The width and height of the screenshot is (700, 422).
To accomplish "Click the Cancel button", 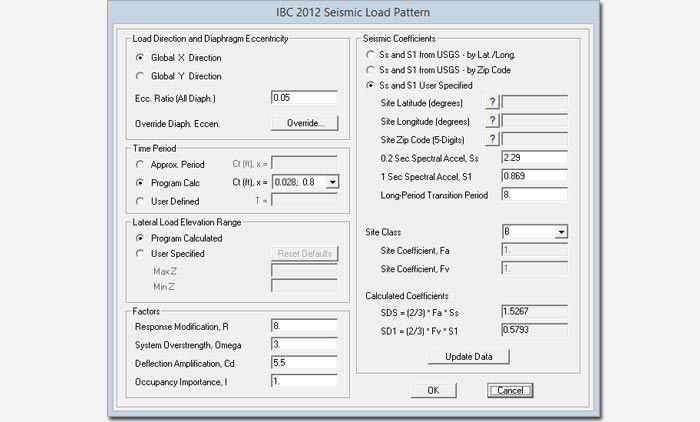I will click(x=510, y=390).
